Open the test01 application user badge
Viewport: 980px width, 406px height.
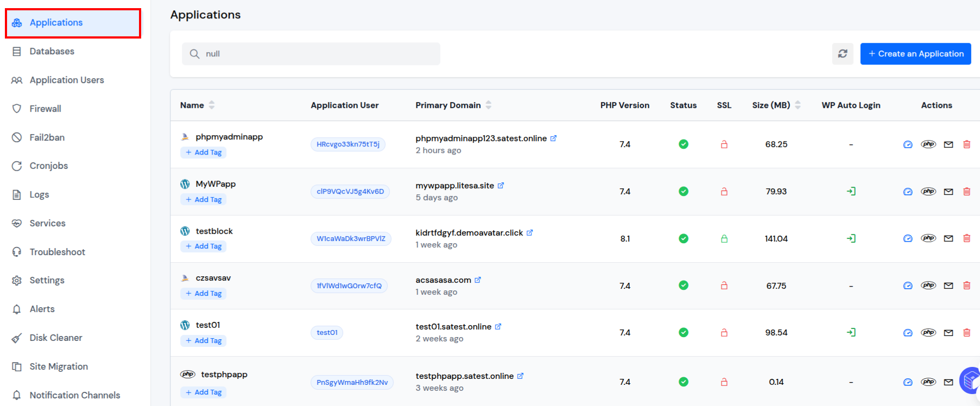(x=327, y=333)
